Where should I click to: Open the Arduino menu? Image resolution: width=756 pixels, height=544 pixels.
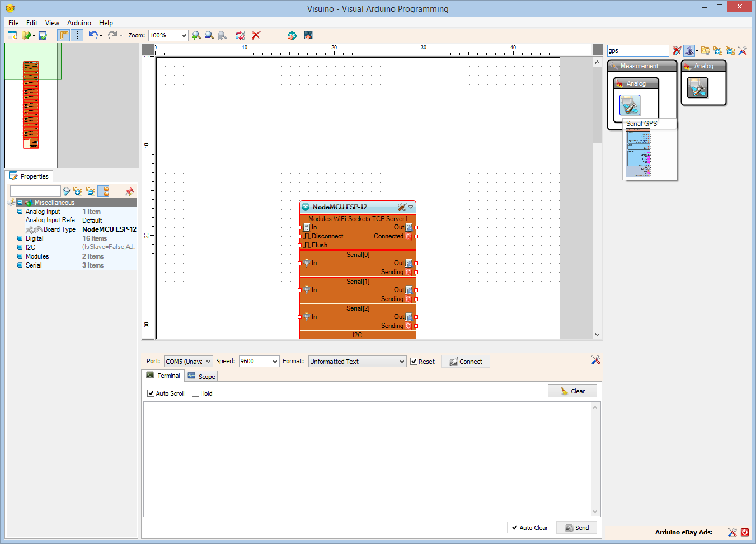79,23
